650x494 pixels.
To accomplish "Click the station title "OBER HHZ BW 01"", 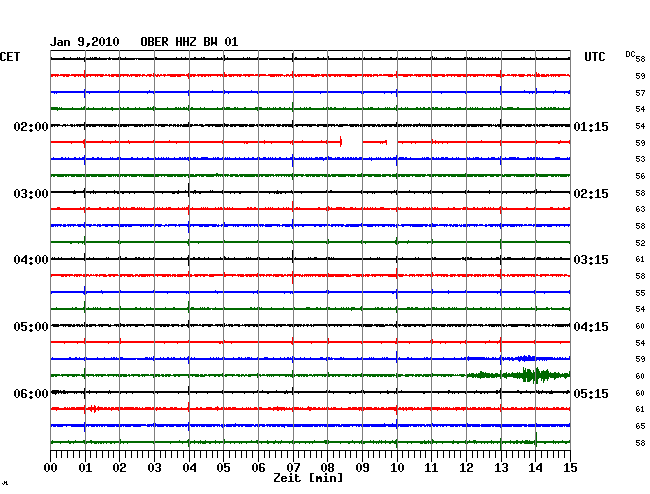I will [189, 42].
